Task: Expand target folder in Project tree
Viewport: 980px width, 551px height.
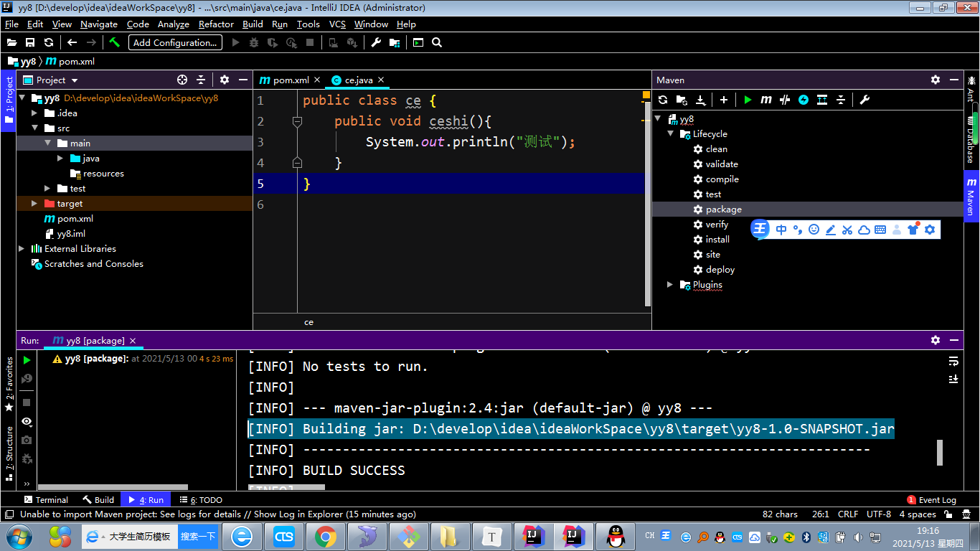Action: tap(34, 204)
